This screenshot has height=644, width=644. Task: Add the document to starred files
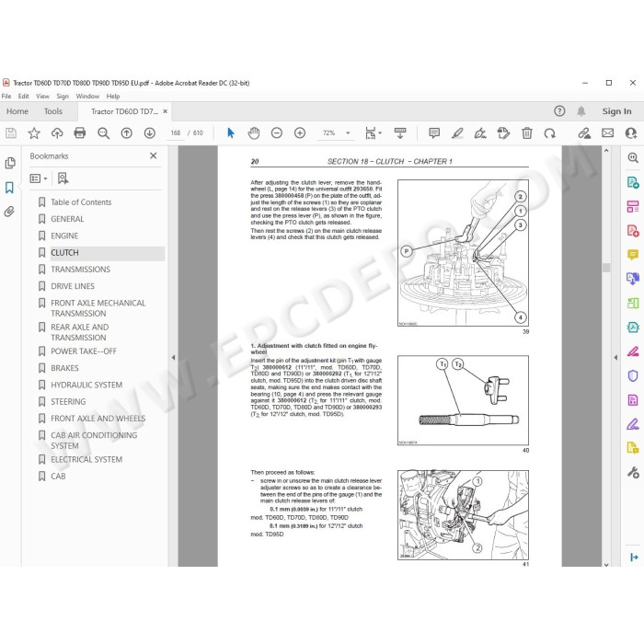point(34,132)
